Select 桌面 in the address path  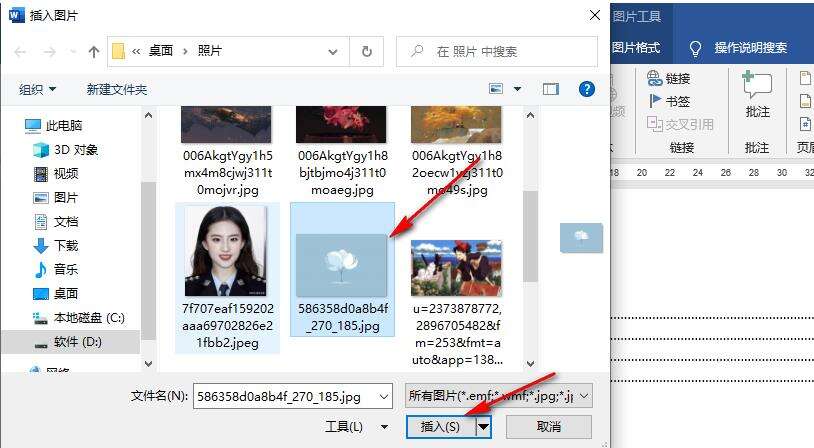(x=160, y=51)
